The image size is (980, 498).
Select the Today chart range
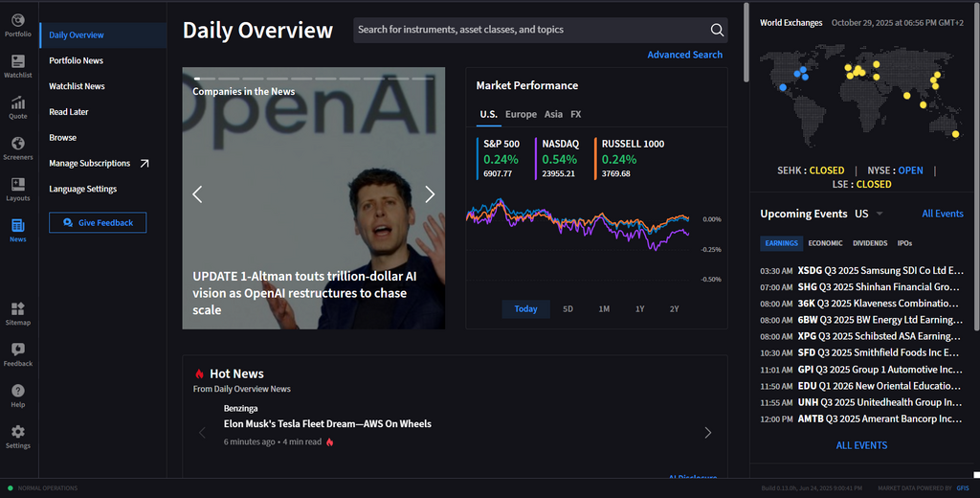point(525,309)
